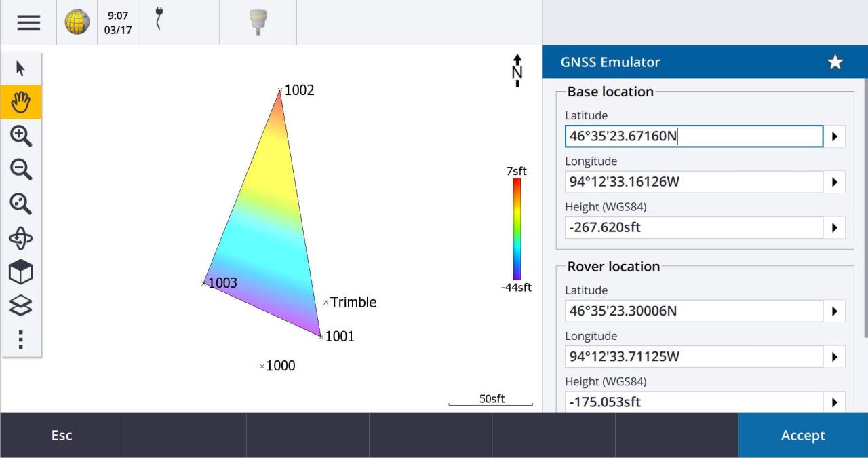This screenshot has width=868, height=458.
Task: Click the clock and date display
Action: click(117, 22)
